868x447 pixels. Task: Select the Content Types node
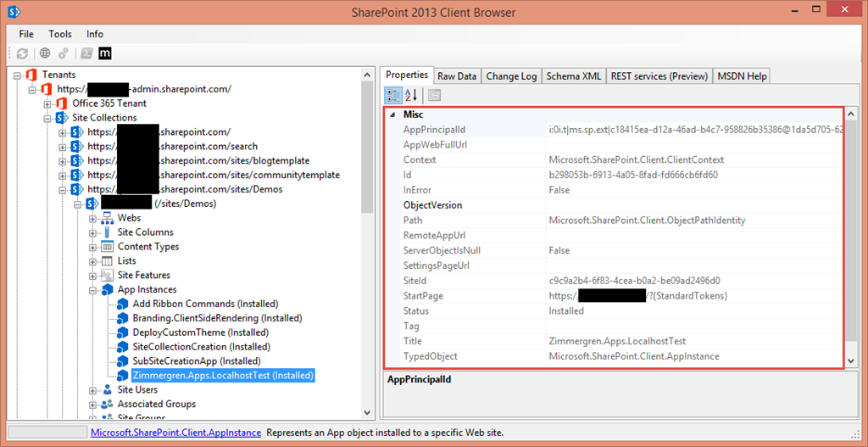click(147, 247)
